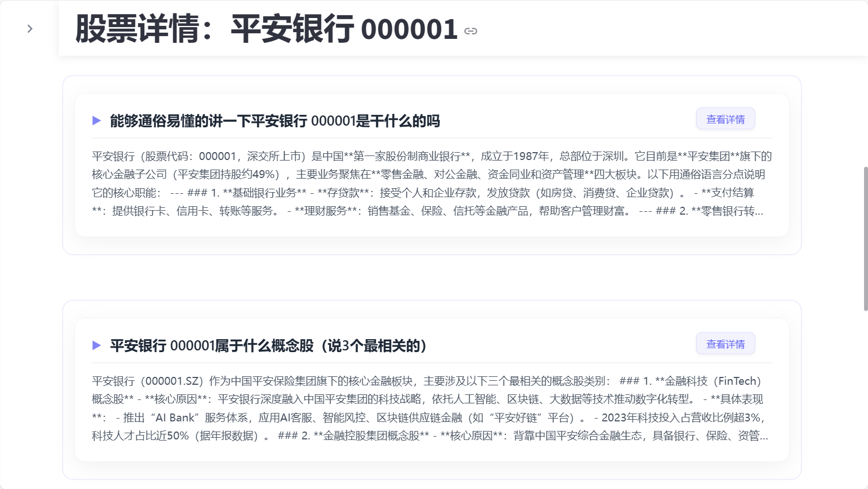Open 查看详情 for the 概念股 card
Viewport: 868px width, 489px height.
point(725,344)
